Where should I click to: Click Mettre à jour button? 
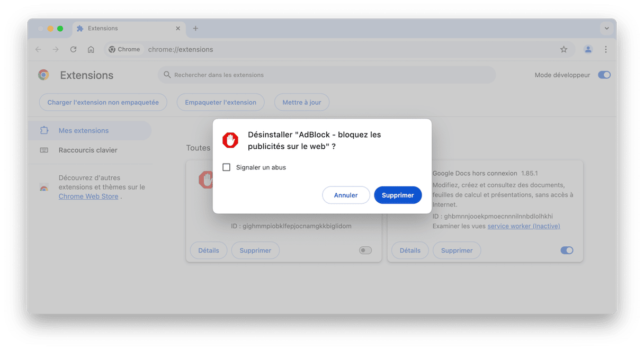tap(302, 102)
